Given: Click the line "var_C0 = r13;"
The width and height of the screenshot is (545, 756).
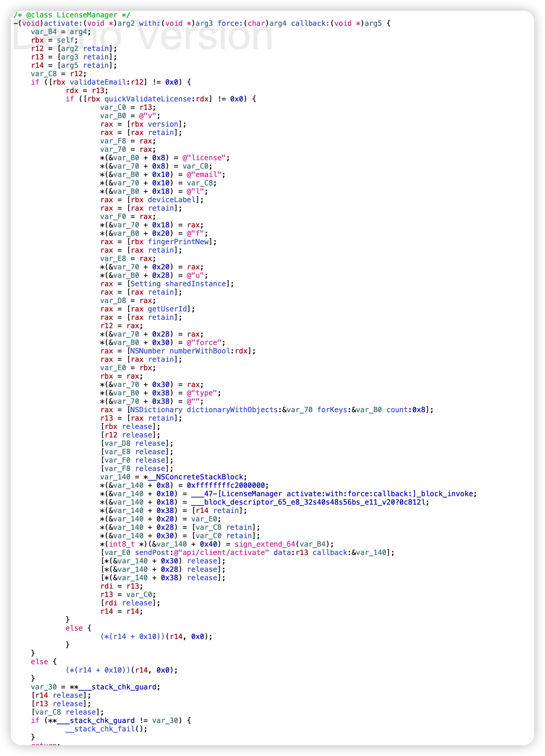Looking at the screenshot, I should coord(128,107).
